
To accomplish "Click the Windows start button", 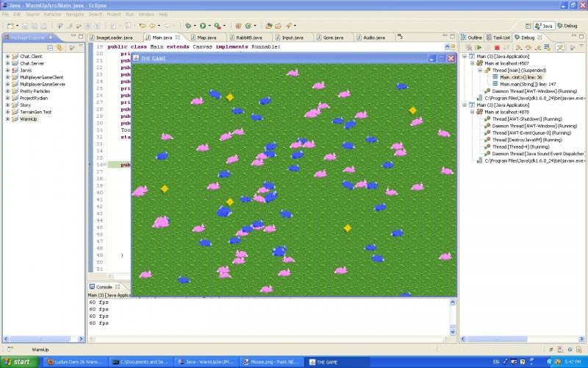I will tap(20, 362).
